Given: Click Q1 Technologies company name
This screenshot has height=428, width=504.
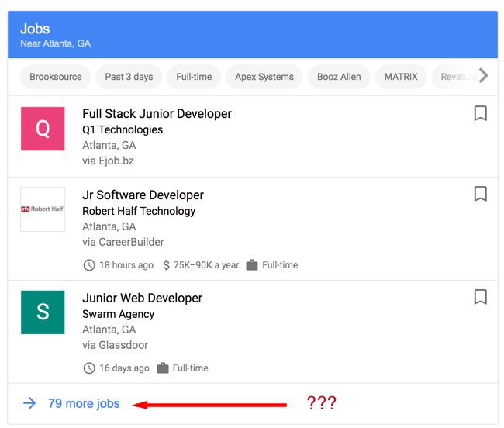Looking at the screenshot, I should click(123, 129).
